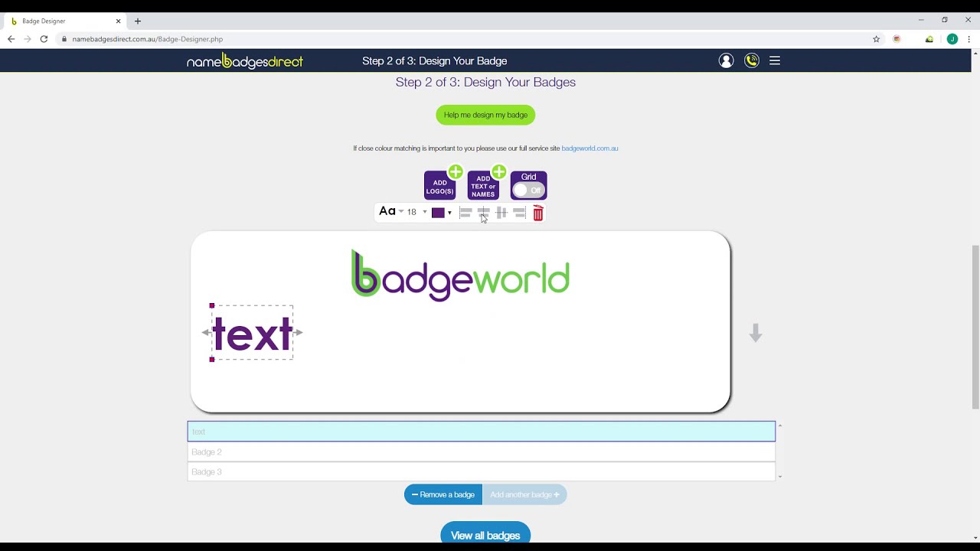Click Add another badge button
Image resolution: width=980 pixels, height=551 pixels.
pos(524,494)
